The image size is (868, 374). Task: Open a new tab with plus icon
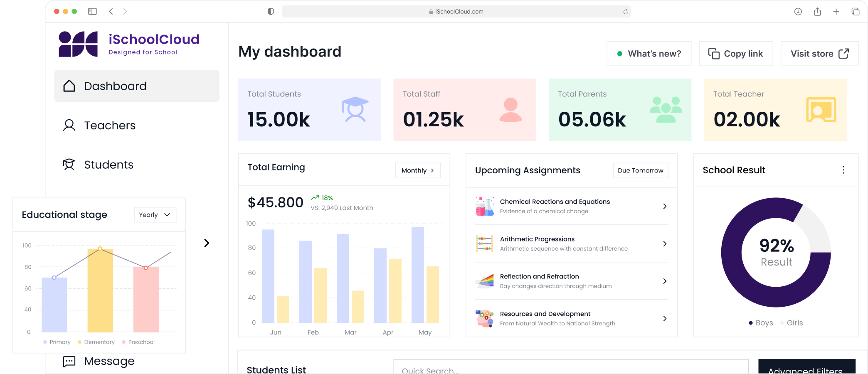pos(836,12)
